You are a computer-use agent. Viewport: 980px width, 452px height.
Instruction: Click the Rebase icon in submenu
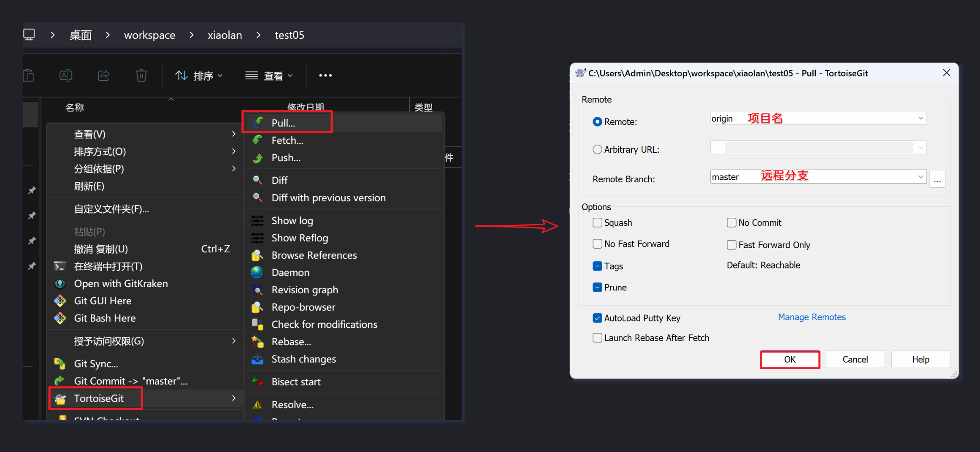click(x=257, y=342)
